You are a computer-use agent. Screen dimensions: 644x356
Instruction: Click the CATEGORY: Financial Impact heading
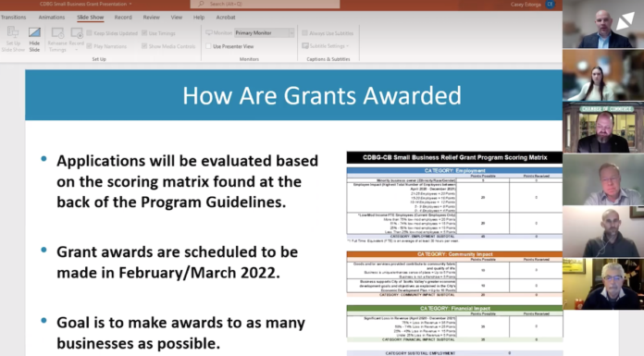[x=454, y=308]
